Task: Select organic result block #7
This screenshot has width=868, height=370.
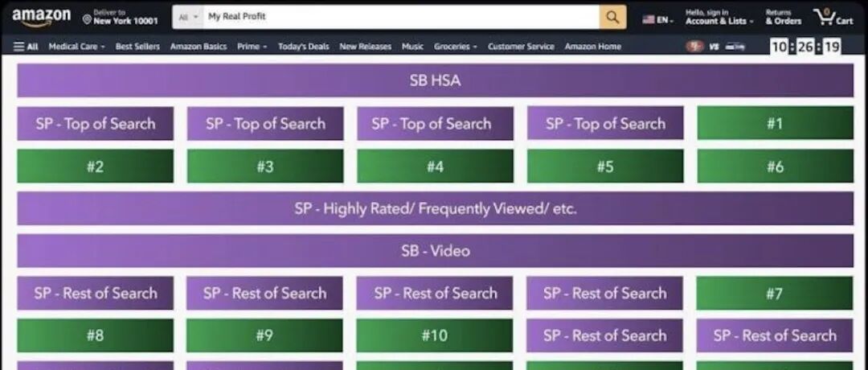Action: [775, 293]
